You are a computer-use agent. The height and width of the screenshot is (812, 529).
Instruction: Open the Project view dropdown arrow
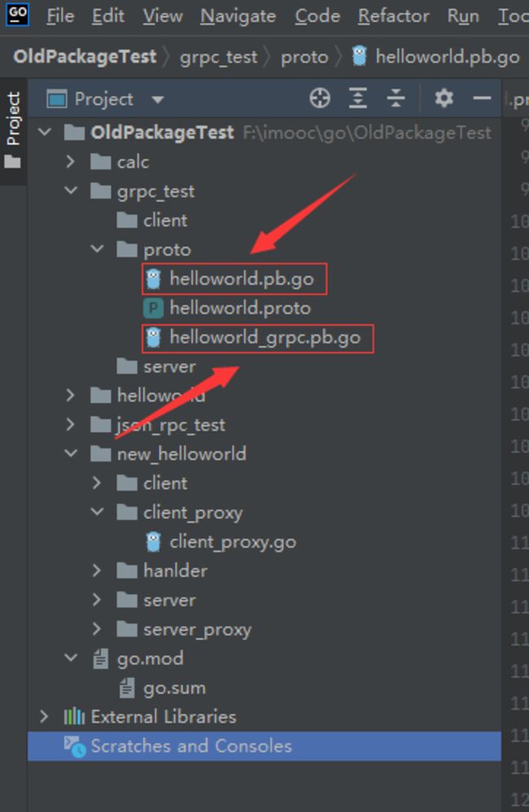pos(158,99)
